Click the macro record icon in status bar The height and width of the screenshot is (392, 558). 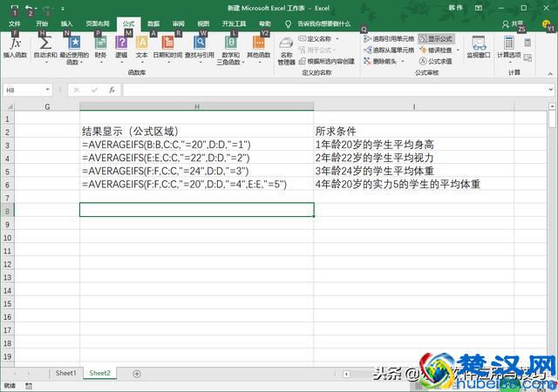pyautogui.click(x=29, y=386)
